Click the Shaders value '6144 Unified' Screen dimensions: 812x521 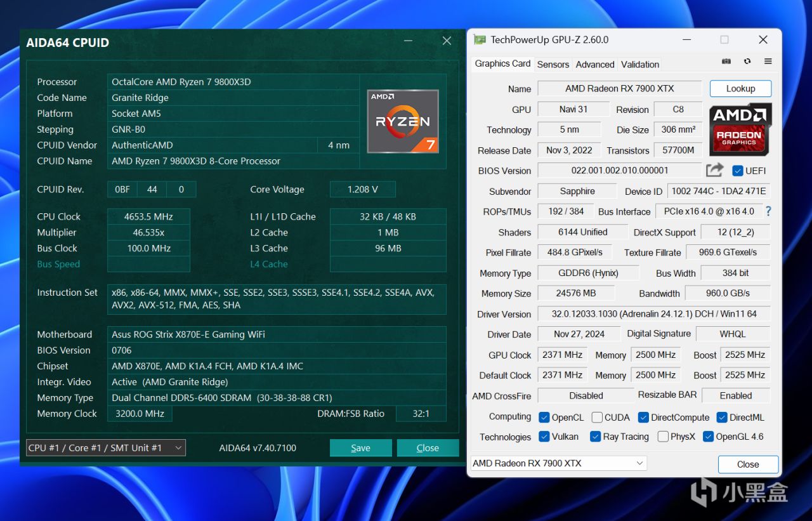click(583, 232)
